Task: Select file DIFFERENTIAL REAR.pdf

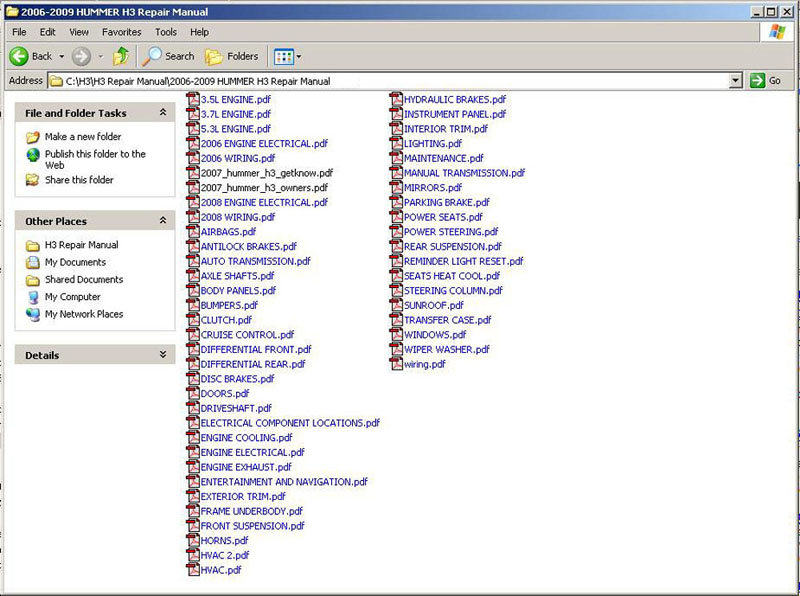Action: click(x=253, y=364)
